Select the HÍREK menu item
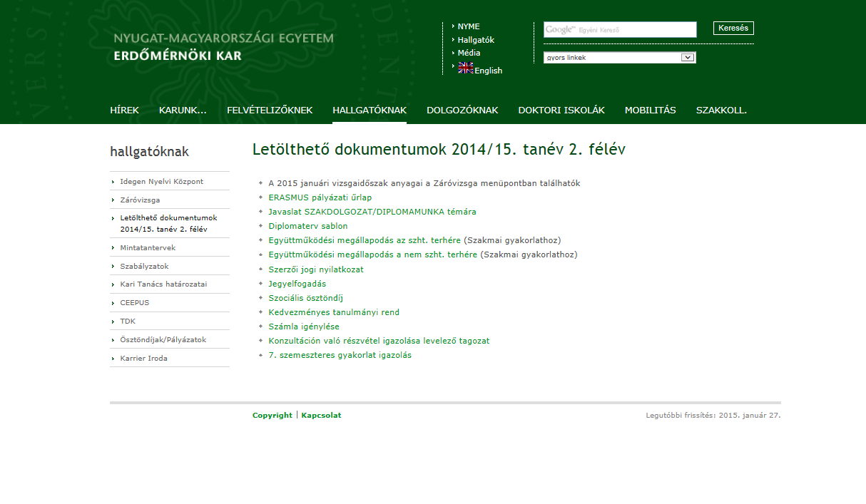 (x=125, y=110)
